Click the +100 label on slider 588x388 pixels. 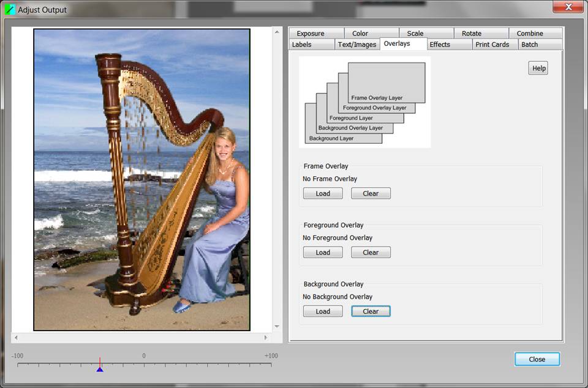click(x=271, y=356)
